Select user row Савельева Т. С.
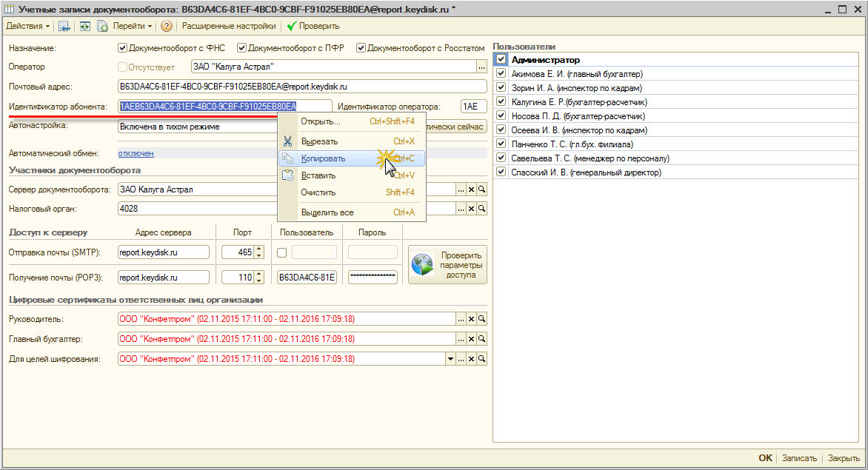Viewport: 868px width, 470px height. pos(675,158)
